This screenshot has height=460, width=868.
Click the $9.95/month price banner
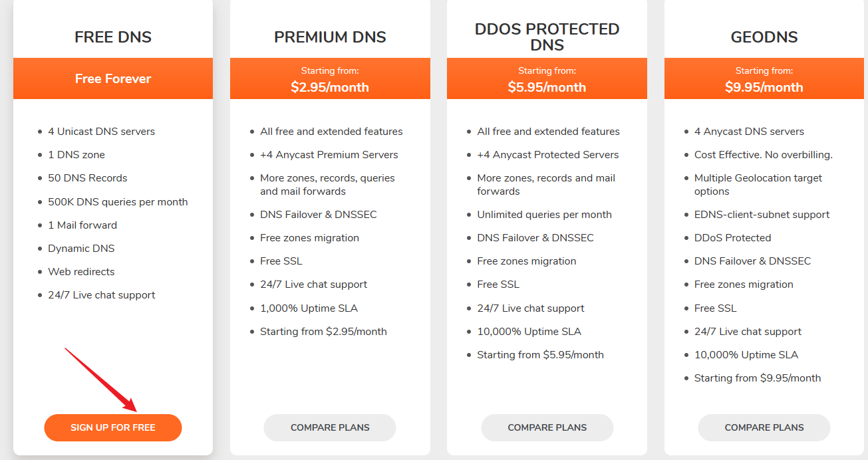[x=764, y=87]
